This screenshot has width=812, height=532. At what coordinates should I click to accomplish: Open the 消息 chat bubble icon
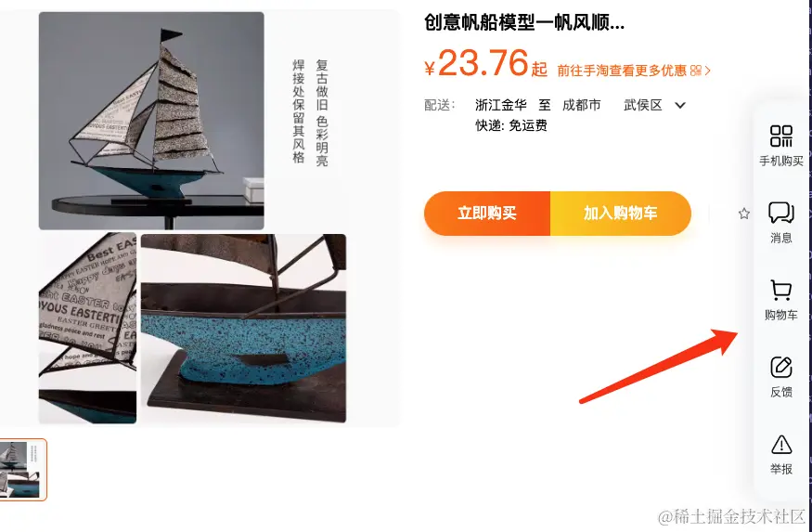click(x=781, y=213)
